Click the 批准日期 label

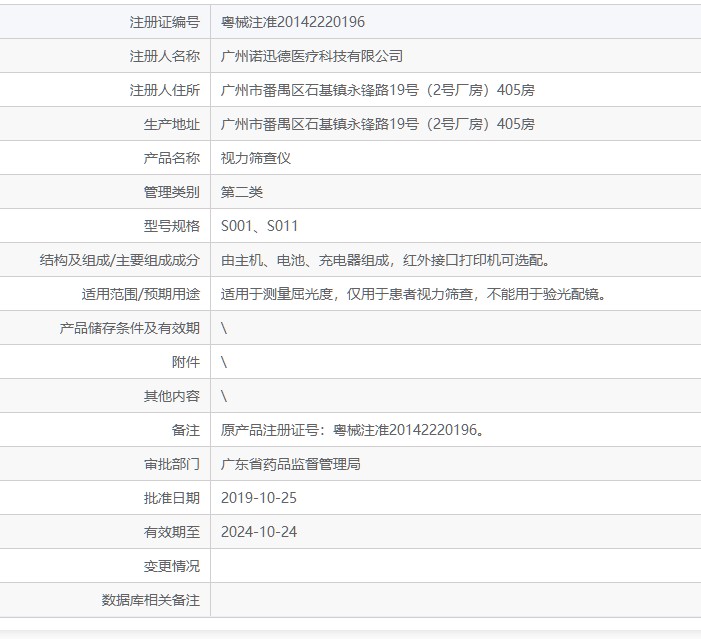pyautogui.click(x=172, y=498)
